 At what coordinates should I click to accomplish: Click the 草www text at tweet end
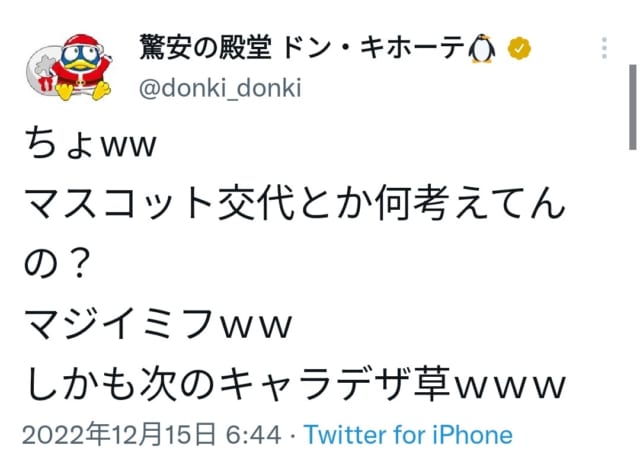click(490, 384)
